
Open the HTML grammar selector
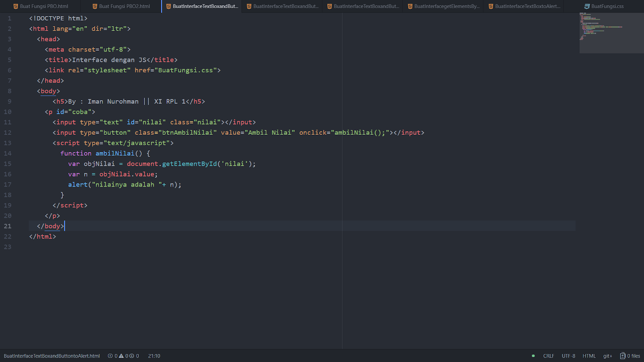click(589, 356)
